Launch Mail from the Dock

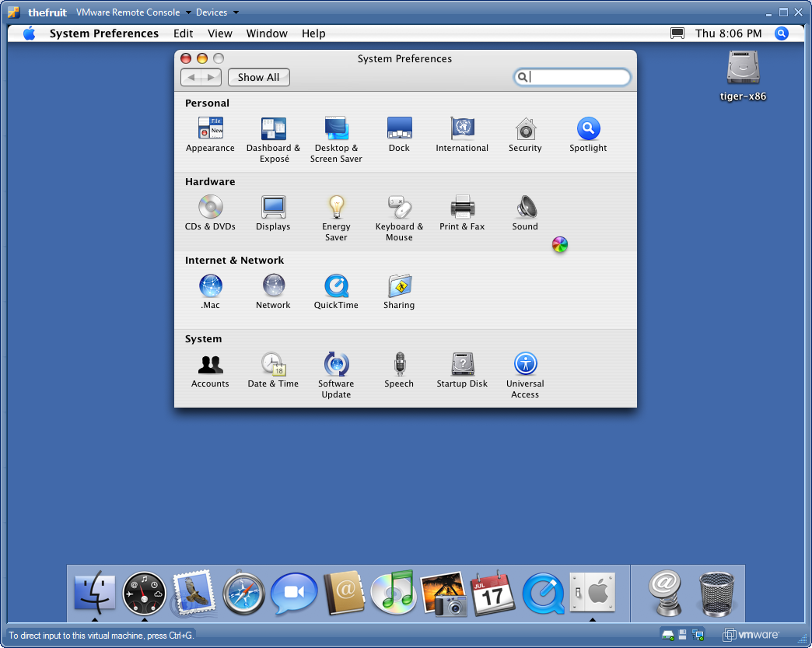click(x=194, y=593)
